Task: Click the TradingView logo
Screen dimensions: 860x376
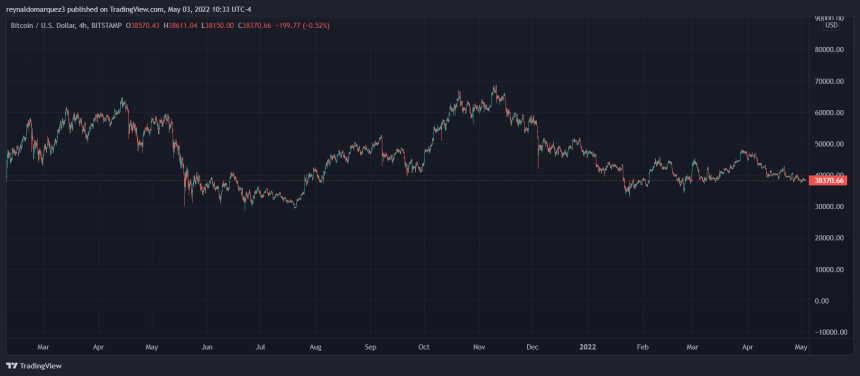Action: pos(34,366)
